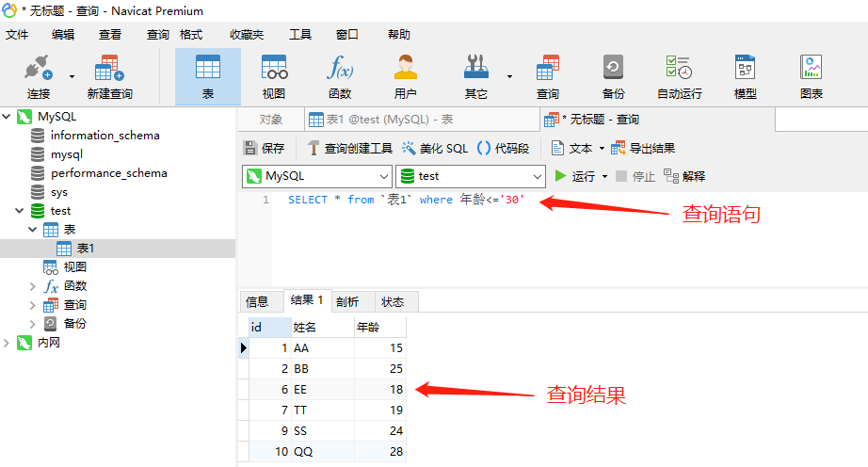Click the 年龄 column header

[380, 328]
